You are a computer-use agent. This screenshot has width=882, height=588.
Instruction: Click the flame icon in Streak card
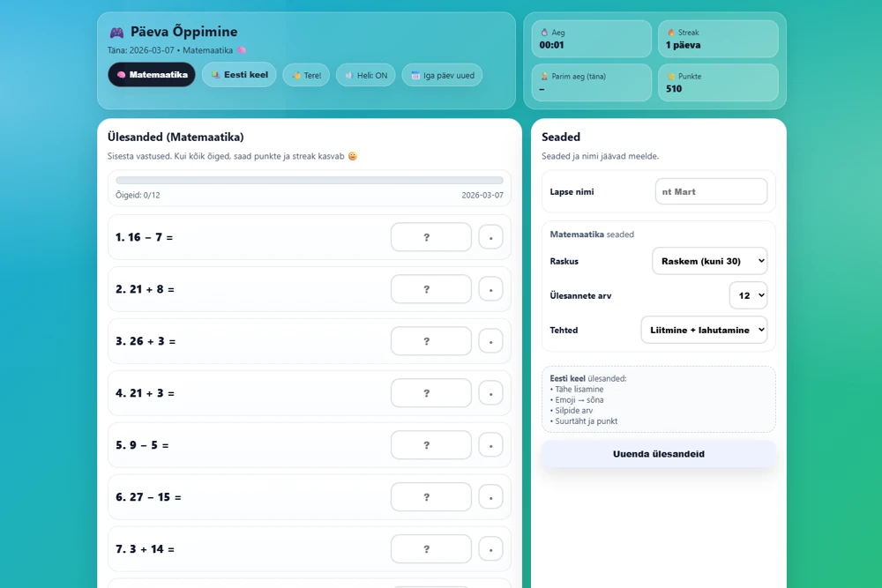pyautogui.click(x=670, y=33)
